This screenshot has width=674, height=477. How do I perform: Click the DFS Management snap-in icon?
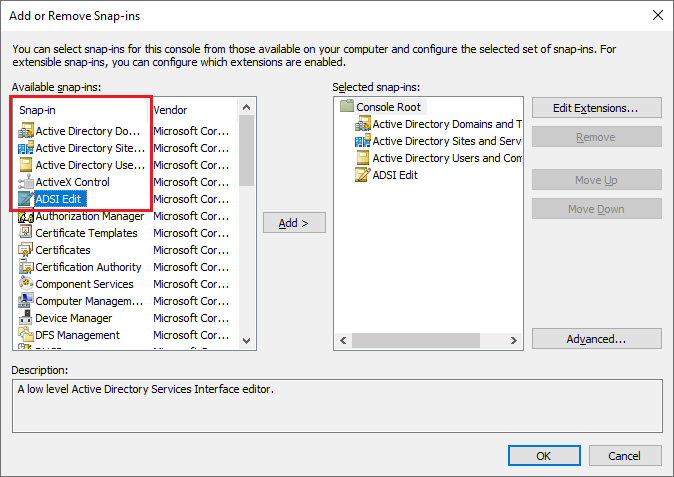click(26, 335)
